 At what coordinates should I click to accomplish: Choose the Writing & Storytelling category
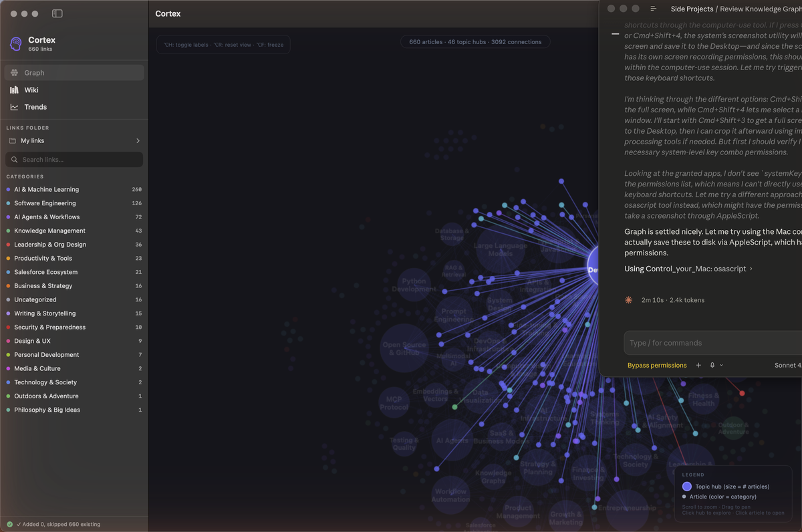click(x=74, y=313)
